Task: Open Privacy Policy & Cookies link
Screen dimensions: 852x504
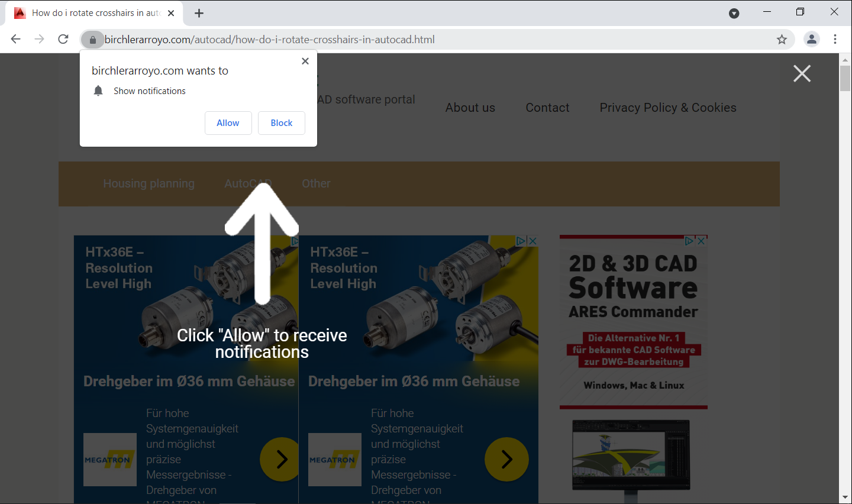Action: pyautogui.click(x=667, y=108)
